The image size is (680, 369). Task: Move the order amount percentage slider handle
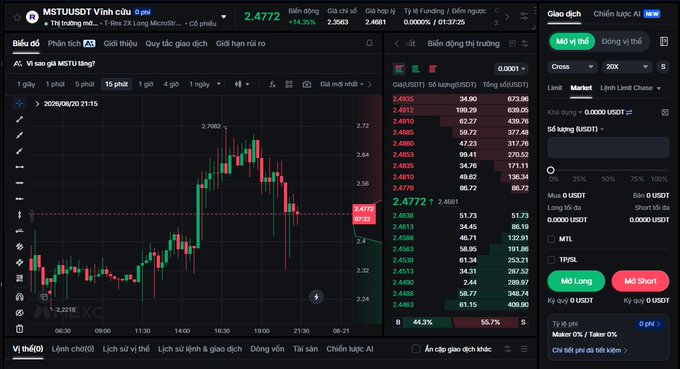(x=551, y=170)
